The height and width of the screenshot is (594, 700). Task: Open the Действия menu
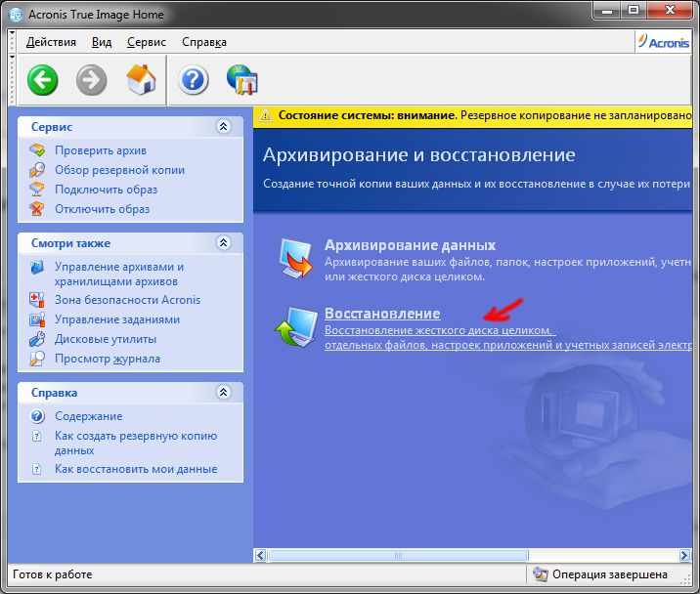click(51, 42)
